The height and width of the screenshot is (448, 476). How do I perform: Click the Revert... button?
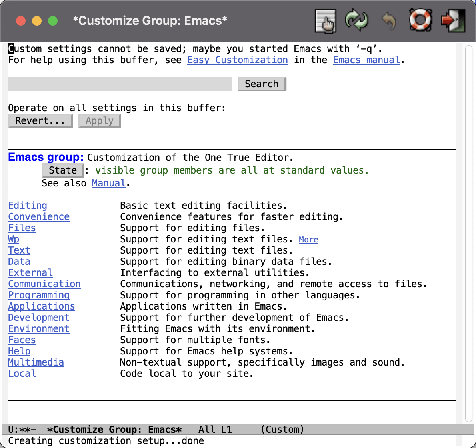(40, 120)
